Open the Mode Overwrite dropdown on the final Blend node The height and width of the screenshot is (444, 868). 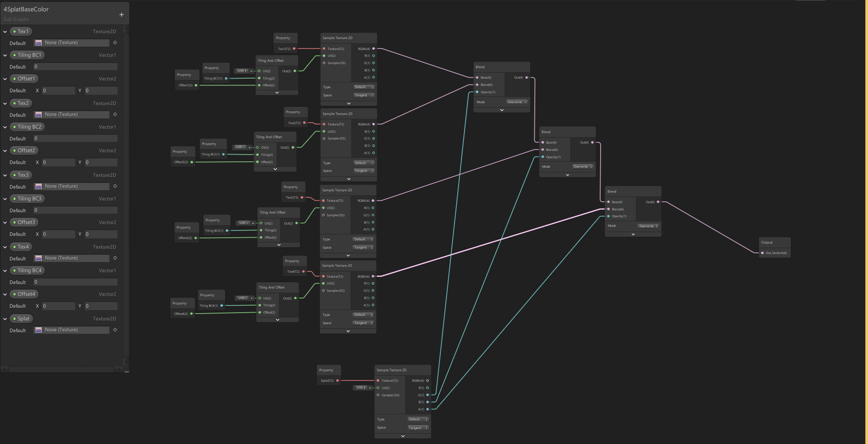point(649,226)
